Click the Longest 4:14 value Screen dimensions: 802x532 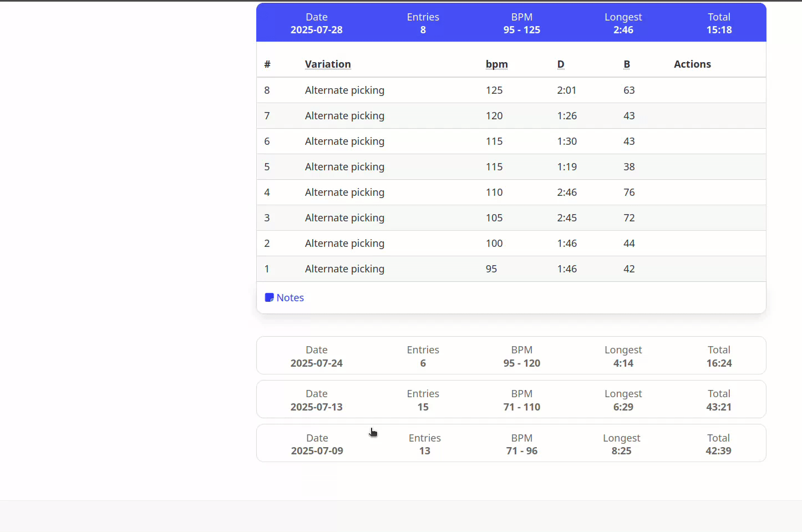tap(623, 363)
